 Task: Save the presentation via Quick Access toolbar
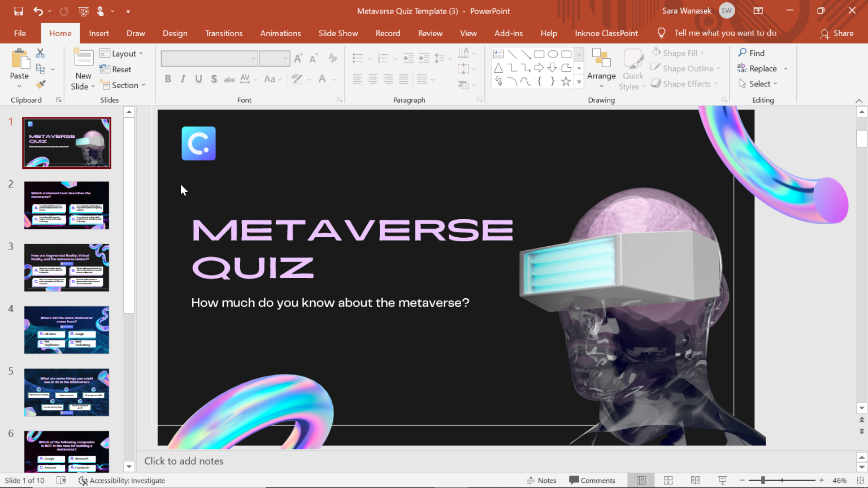point(19,11)
